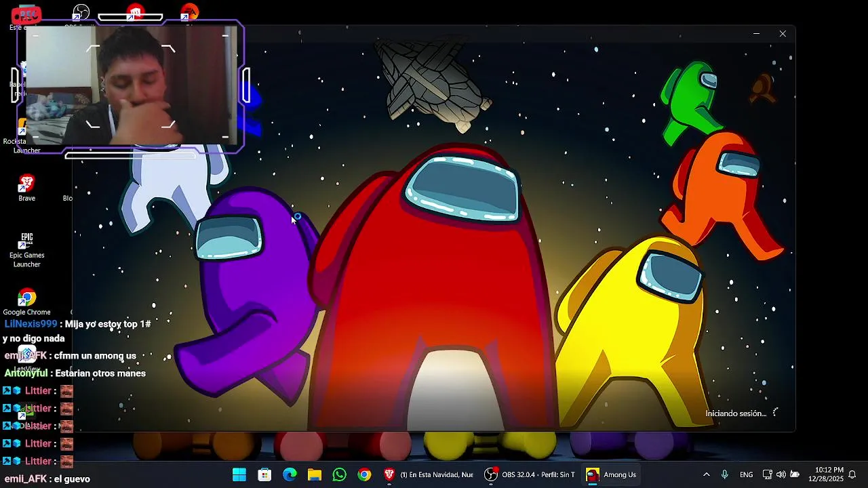This screenshot has height=488, width=868.
Task: Open the notification bell in the tray
Action: pyautogui.click(x=852, y=474)
